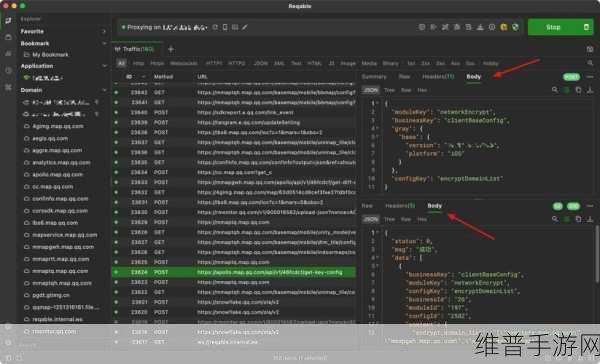Select highlighted row 23824 get-key-config
600x364 pixels.
tap(234, 272)
